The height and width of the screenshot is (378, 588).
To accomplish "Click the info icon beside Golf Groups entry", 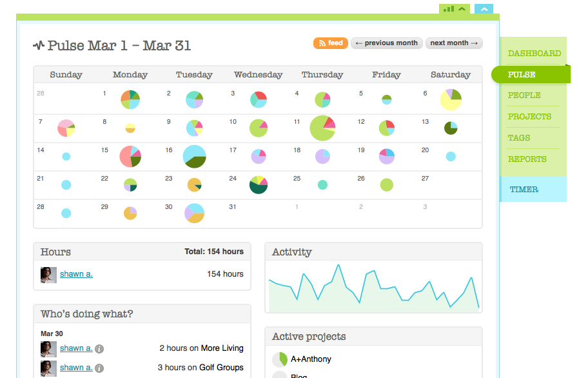I will point(100,368).
